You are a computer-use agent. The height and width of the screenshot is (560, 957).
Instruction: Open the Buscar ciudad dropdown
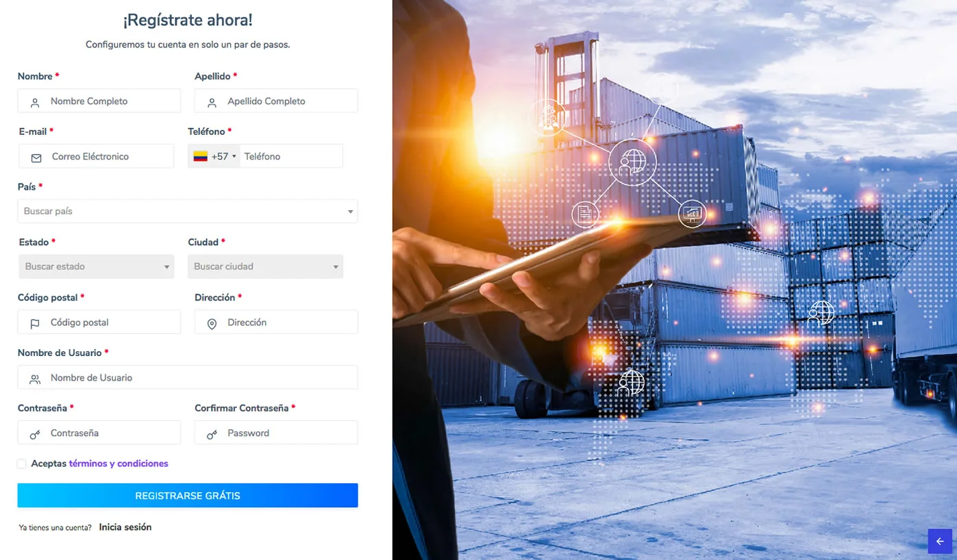(x=265, y=266)
